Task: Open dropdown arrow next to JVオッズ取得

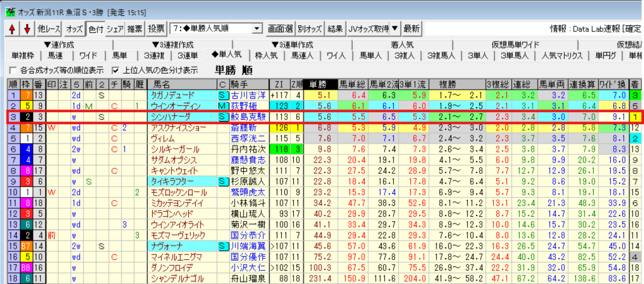Action: 394,29
